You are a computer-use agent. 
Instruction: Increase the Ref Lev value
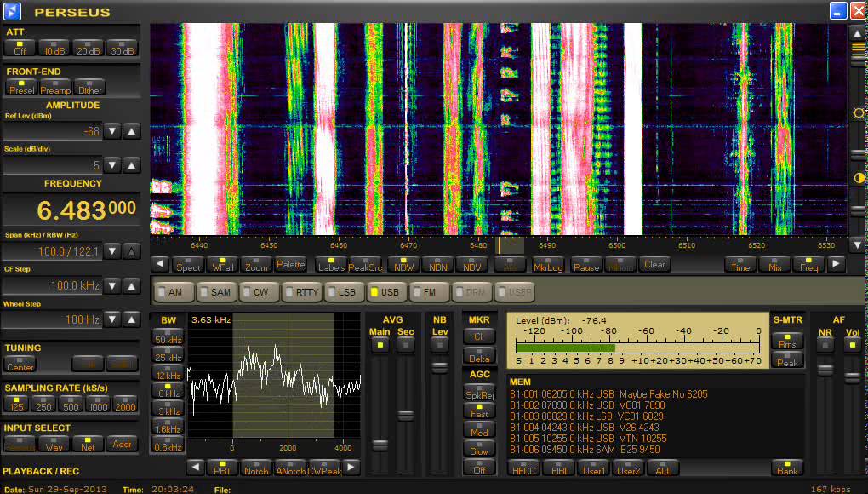coord(132,131)
